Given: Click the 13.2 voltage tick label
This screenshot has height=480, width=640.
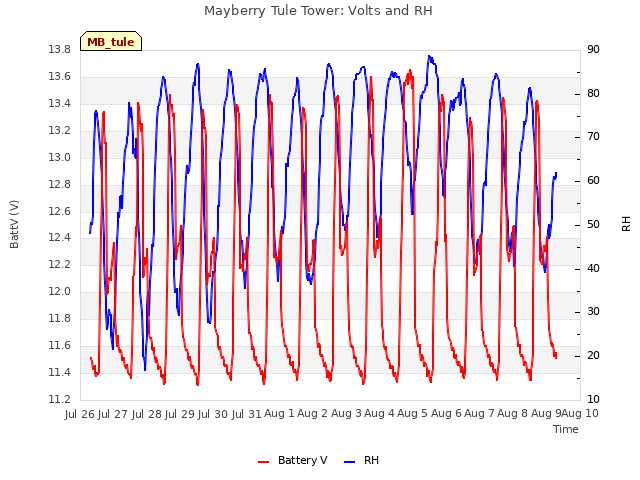Looking at the screenshot, I should (x=60, y=131).
